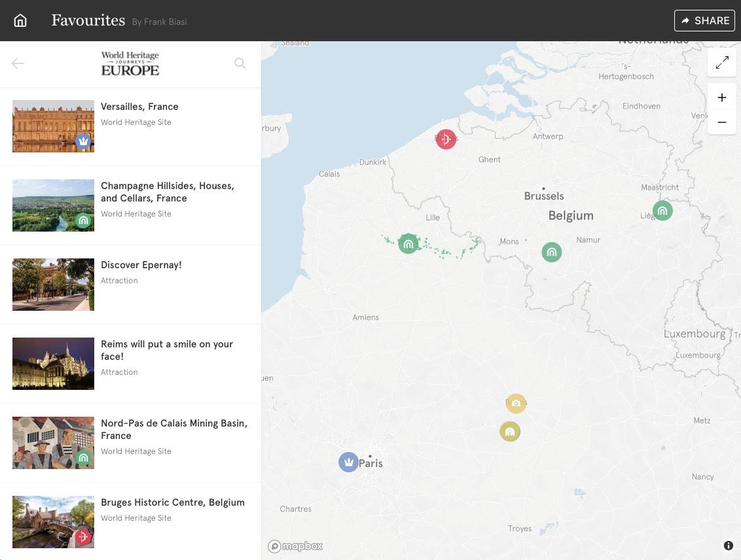Viewport: 741px width, 560px height.
Task: Click olive-yellow arch marker below camera marker
Action: (510, 432)
